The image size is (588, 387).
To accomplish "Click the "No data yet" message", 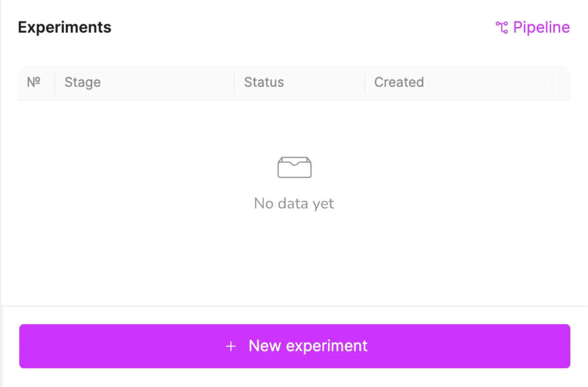I will [294, 204].
